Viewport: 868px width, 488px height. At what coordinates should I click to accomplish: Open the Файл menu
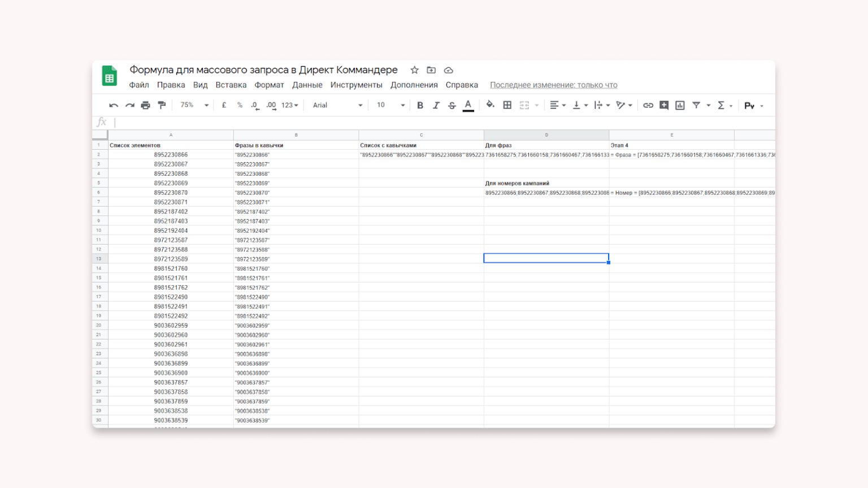click(139, 85)
